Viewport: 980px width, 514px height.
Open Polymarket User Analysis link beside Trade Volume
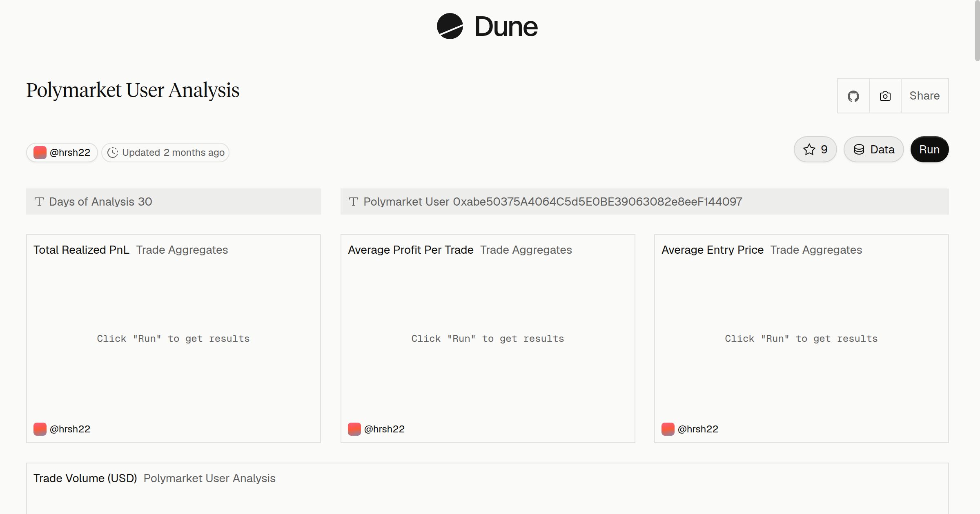(x=209, y=478)
